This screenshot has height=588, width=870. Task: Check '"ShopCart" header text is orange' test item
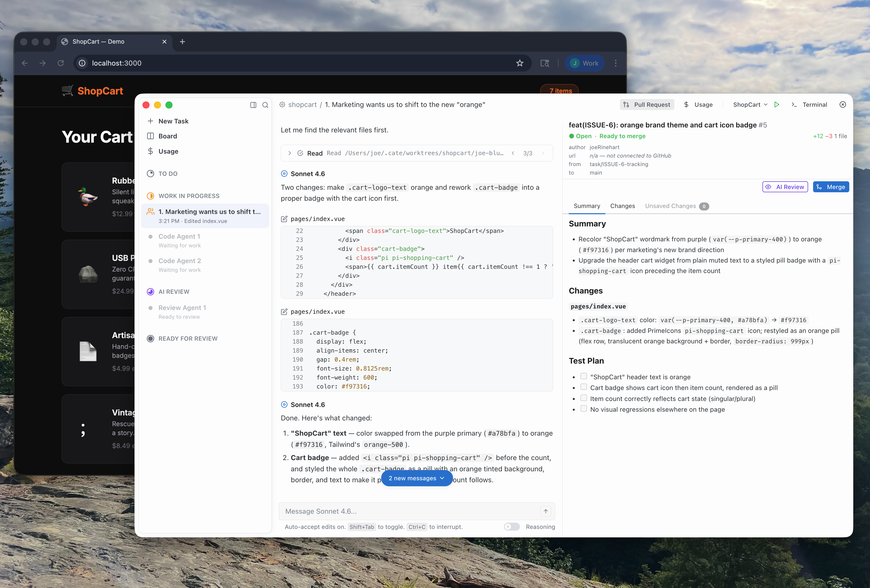point(583,376)
